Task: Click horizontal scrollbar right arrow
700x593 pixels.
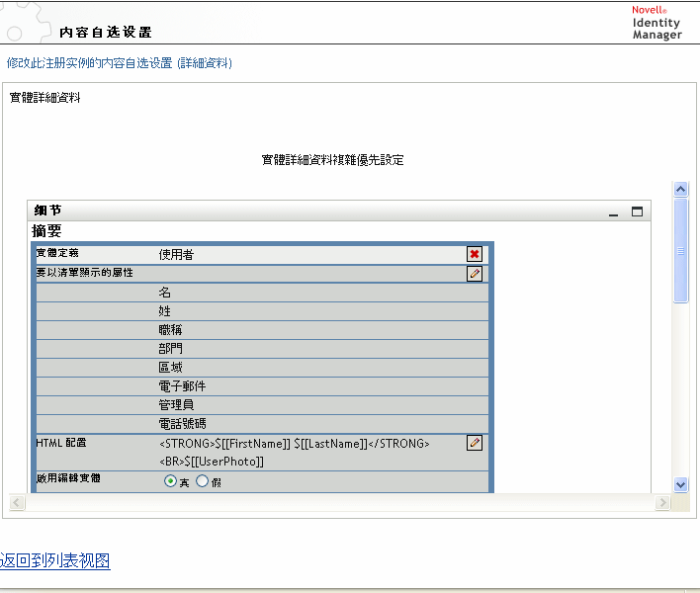Action: [x=663, y=503]
